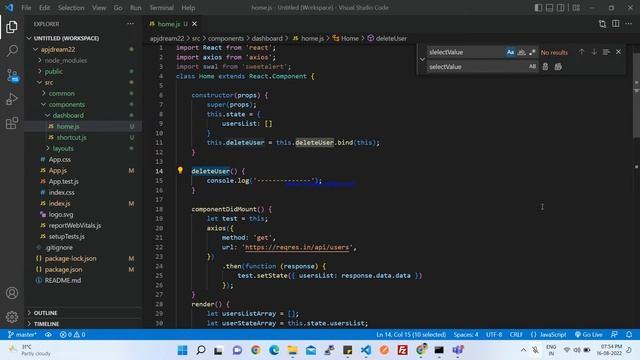Open the notifications bell in status bar
Image resolution: width=640 pixels, height=360 pixels.
pyautogui.click(x=629, y=335)
